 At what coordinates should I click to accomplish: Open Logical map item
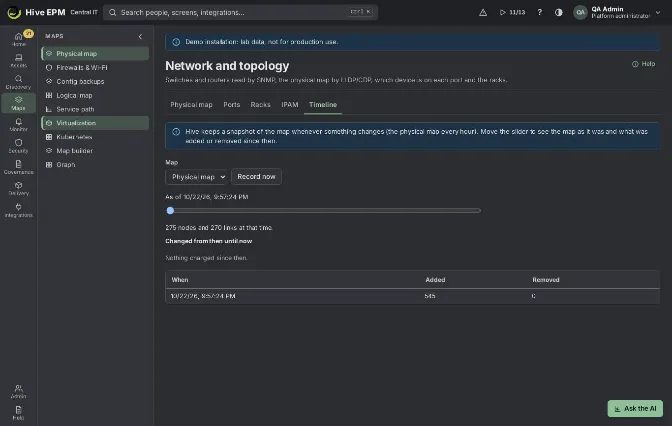(95, 95)
